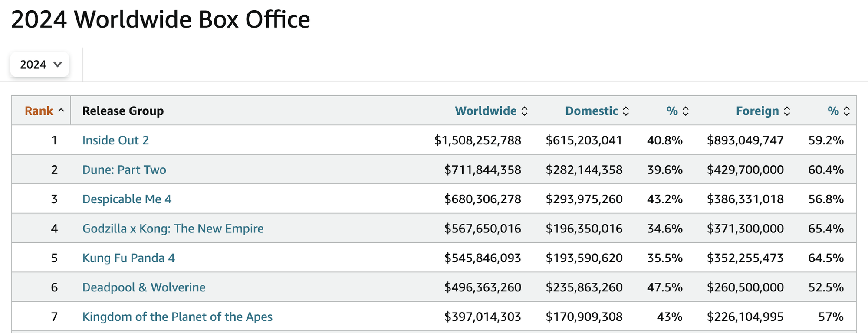The width and height of the screenshot is (868, 333).
Task: Click the 65.4% foreign share cell
Action: [826, 229]
